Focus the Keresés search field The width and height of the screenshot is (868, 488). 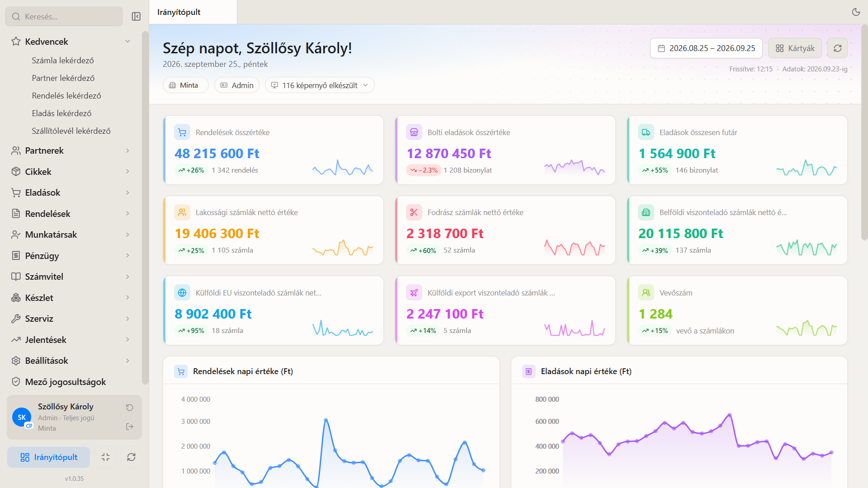tap(64, 17)
